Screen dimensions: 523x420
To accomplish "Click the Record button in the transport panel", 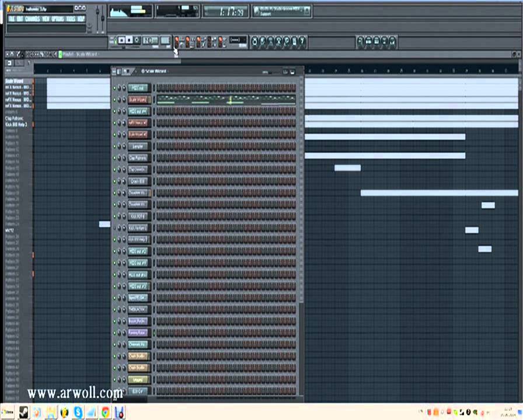I will pos(137,40).
